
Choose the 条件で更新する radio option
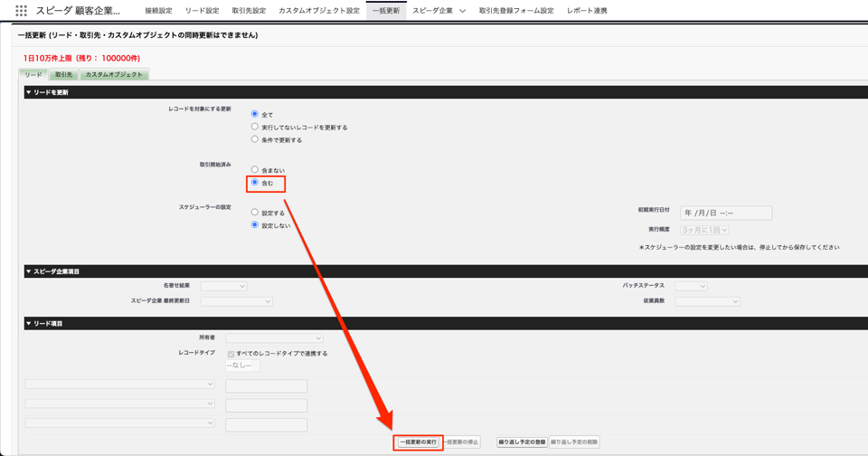point(255,139)
